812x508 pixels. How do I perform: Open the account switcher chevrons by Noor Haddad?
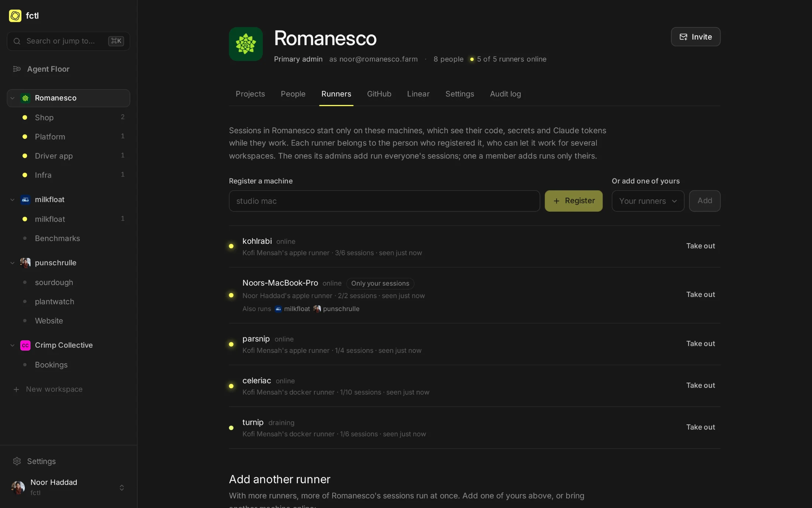pyautogui.click(x=122, y=488)
